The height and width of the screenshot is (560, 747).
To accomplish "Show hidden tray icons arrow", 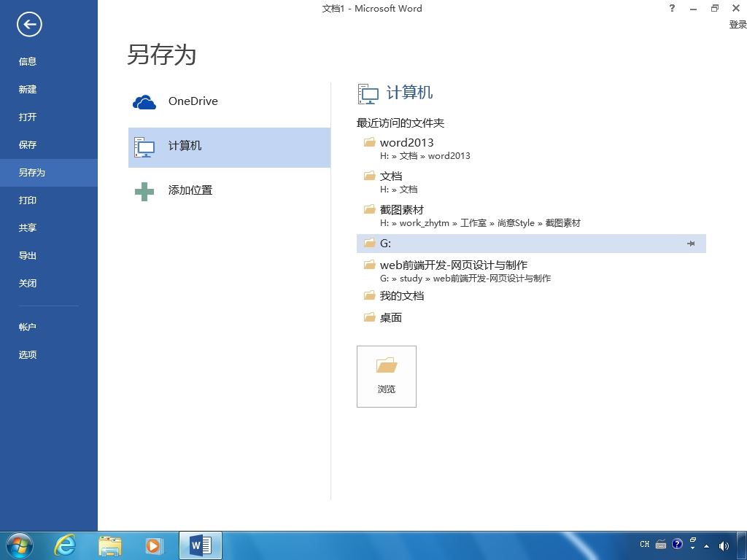I will tap(706, 545).
